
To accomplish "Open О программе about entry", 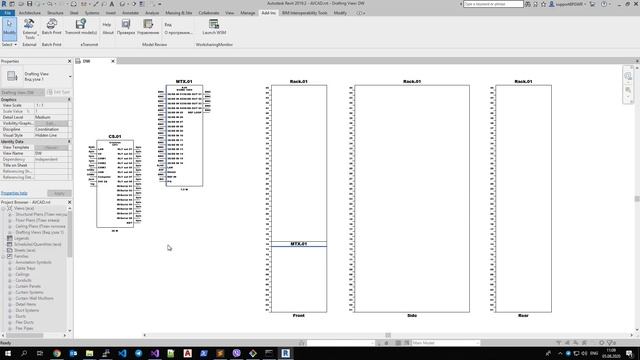I will click(x=178, y=32).
